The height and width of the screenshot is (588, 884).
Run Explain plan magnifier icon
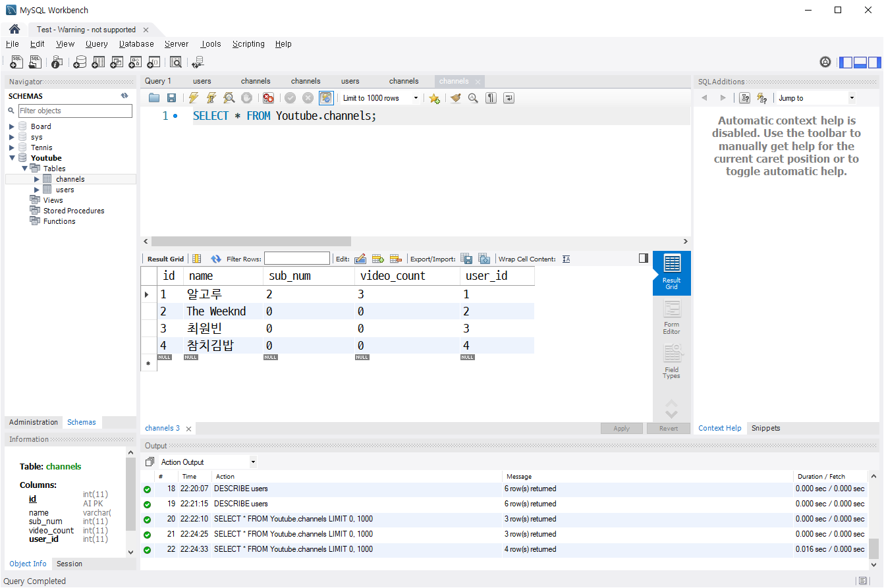coord(229,98)
